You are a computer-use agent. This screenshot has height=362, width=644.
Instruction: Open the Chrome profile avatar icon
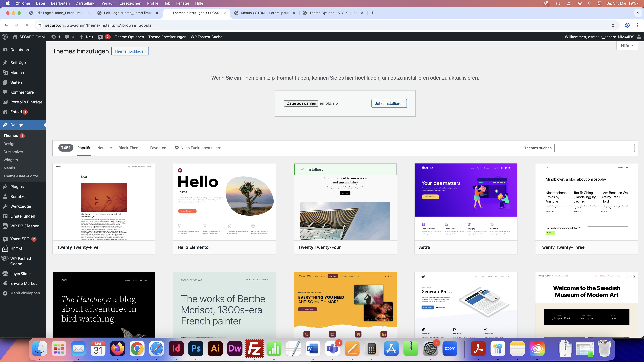point(627,25)
